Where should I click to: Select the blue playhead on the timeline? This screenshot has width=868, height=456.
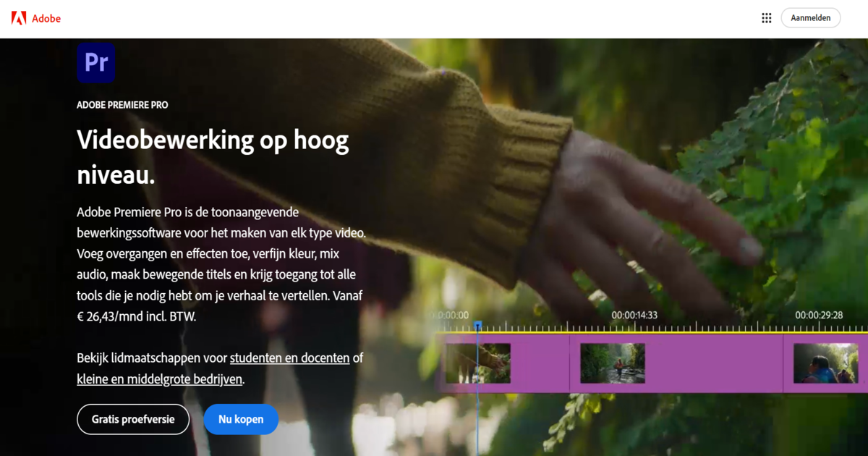477,327
